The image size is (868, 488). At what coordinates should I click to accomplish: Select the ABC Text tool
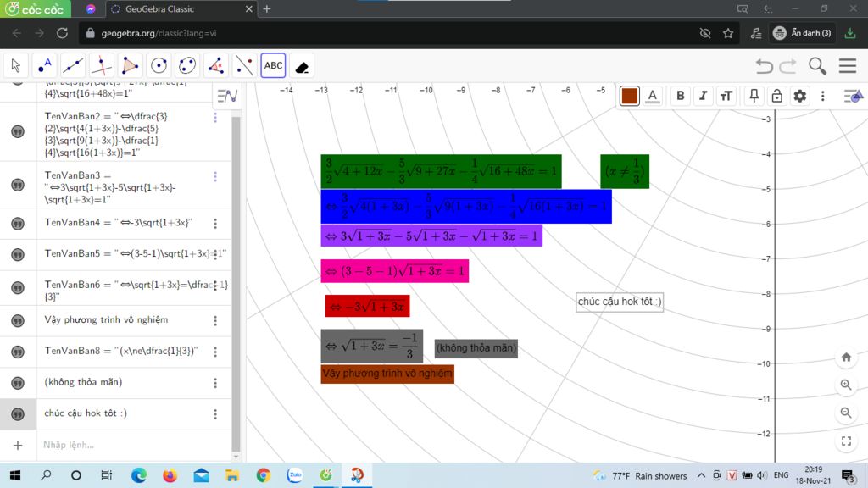click(x=273, y=66)
